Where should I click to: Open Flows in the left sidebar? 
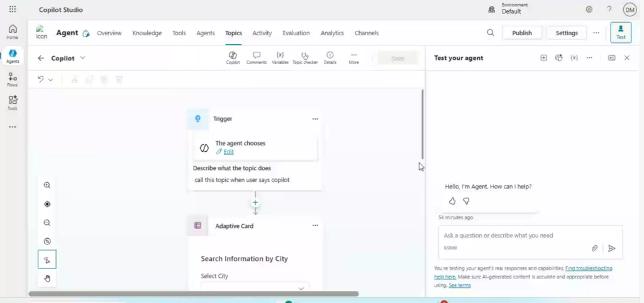point(13,79)
